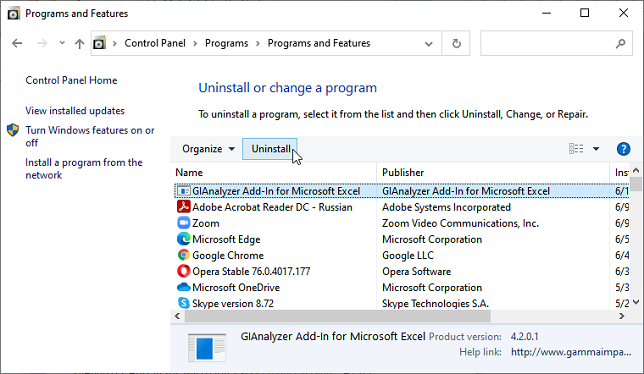This screenshot has width=644, height=374.
Task: Select GIAnalyzer Add-In for Microsoft Excel name
Action: pos(276,191)
